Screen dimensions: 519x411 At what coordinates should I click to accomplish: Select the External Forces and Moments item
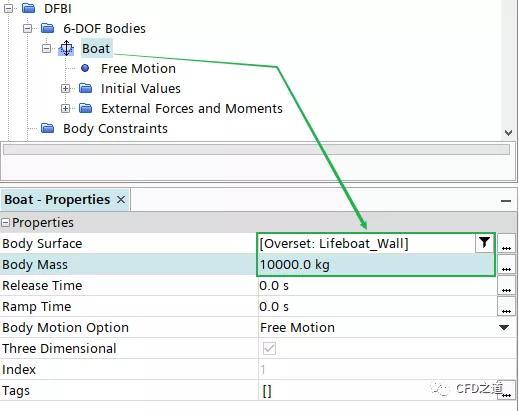click(x=192, y=108)
